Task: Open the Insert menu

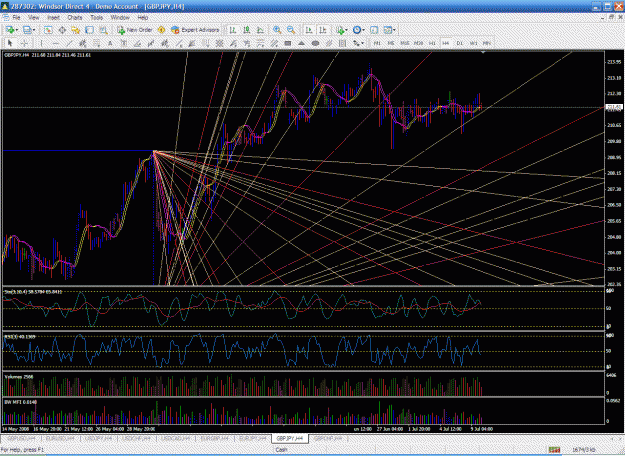Action: [53, 18]
